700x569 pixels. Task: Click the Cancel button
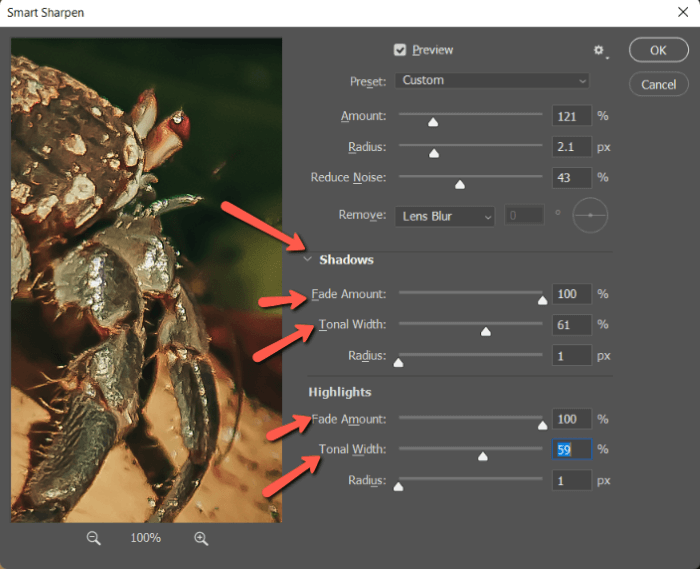pyautogui.click(x=657, y=84)
